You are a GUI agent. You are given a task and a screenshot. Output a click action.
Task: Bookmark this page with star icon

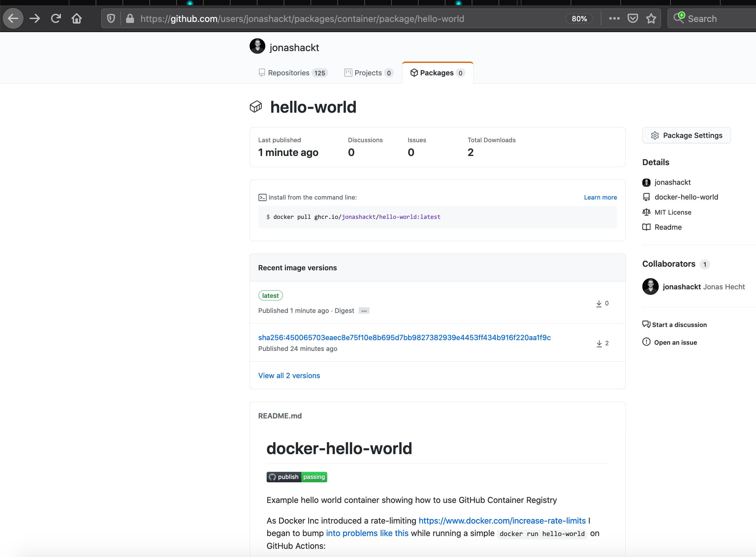coord(651,19)
